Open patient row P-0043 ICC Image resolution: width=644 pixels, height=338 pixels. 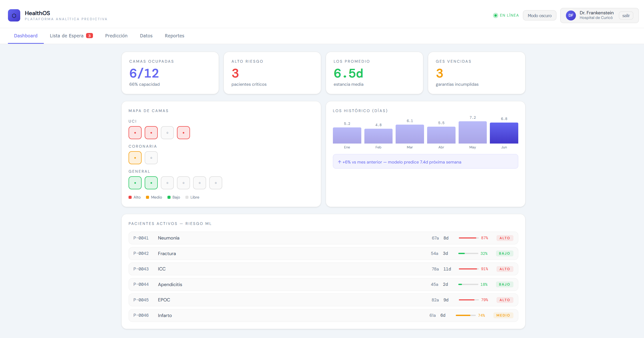pyautogui.click(x=323, y=269)
